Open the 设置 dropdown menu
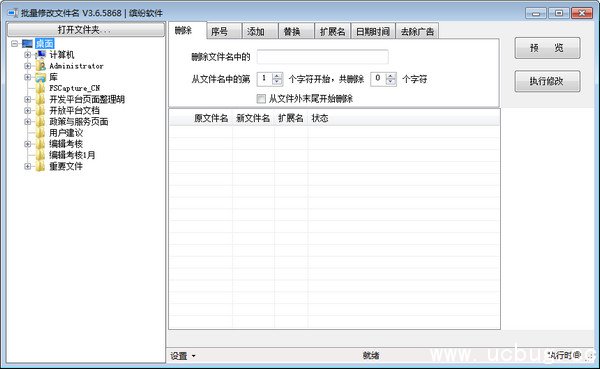 click(183, 356)
